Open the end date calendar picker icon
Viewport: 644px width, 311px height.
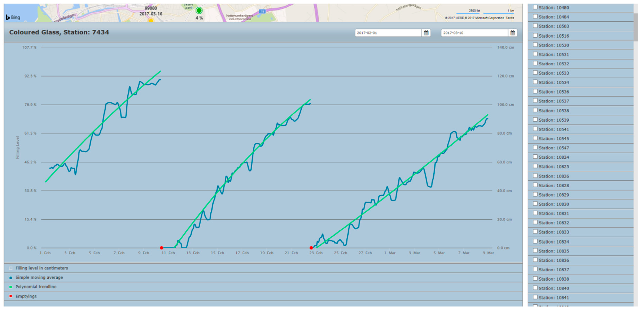point(512,33)
